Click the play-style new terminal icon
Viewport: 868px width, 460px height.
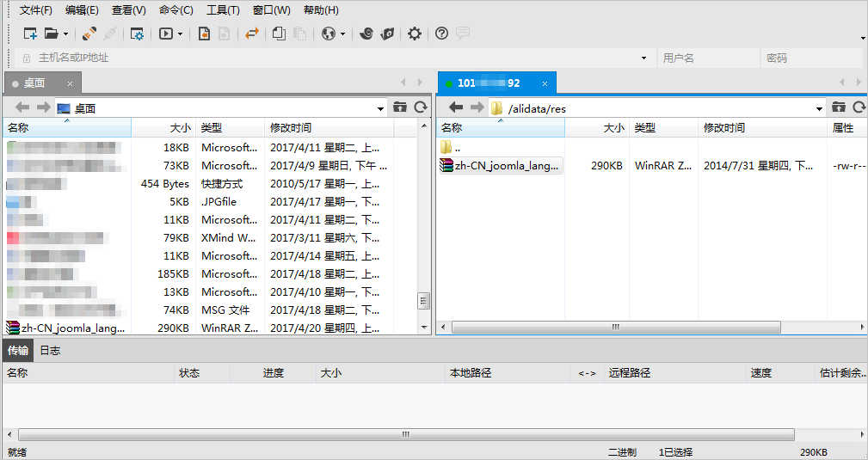(x=165, y=34)
